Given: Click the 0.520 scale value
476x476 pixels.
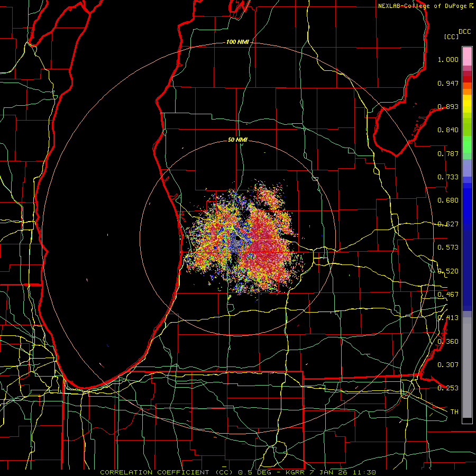Looking at the screenshot, I should (x=448, y=271).
